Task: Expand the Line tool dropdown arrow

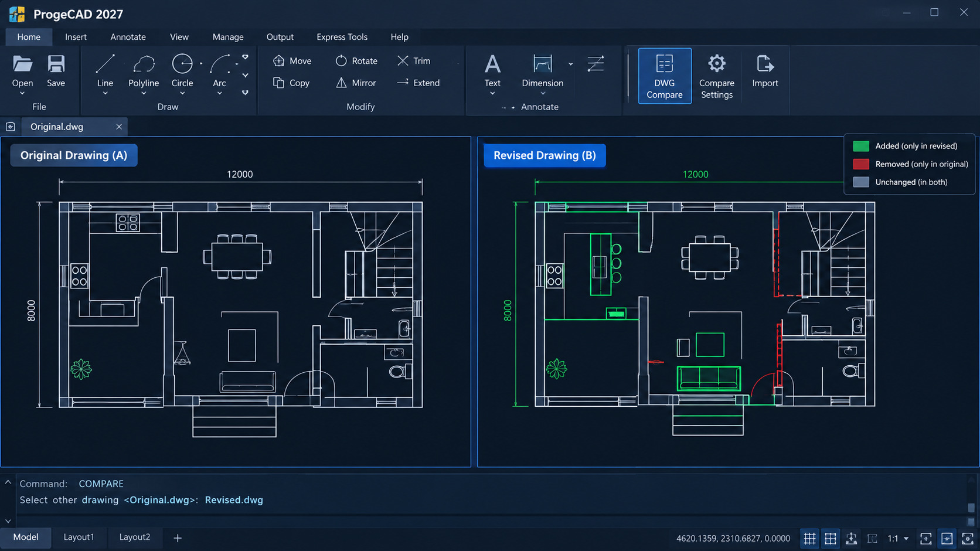Action: [x=105, y=94]
